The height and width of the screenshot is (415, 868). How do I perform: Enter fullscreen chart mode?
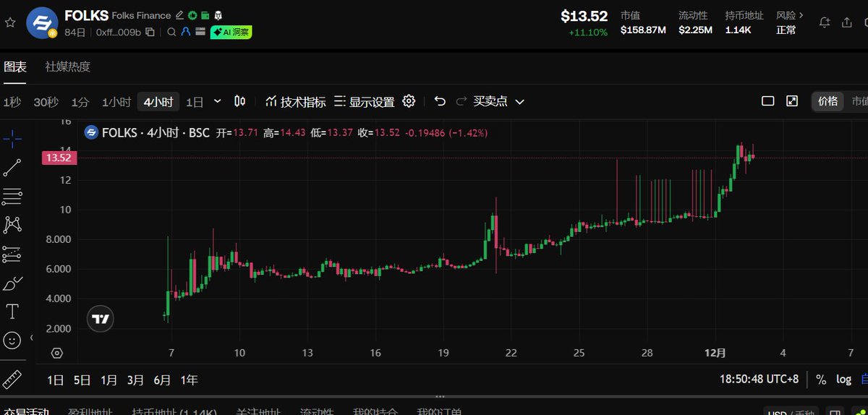[792, 101]
